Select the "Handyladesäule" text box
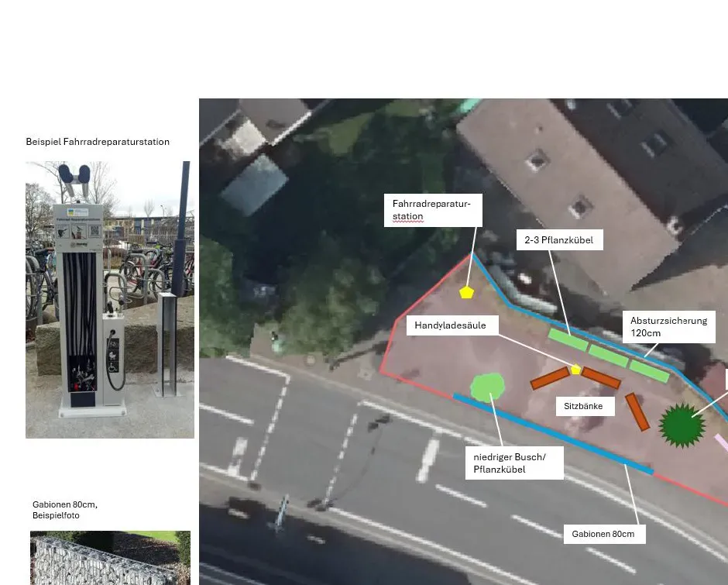The image size is (728, 585). 452,325
